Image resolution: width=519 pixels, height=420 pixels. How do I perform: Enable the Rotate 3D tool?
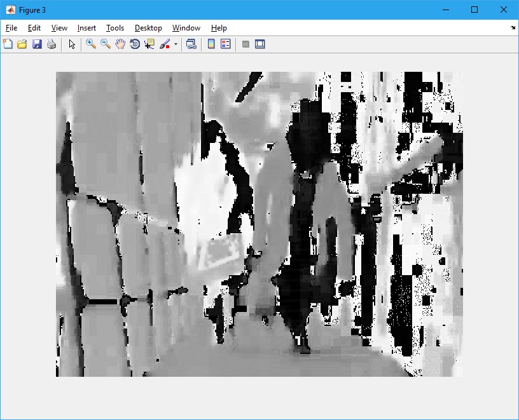point(135,44)
